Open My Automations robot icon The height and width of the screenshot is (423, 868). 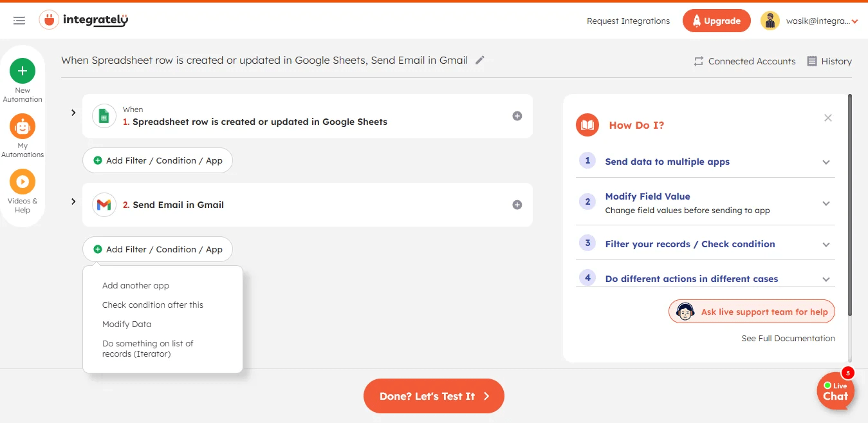[23, 126]
